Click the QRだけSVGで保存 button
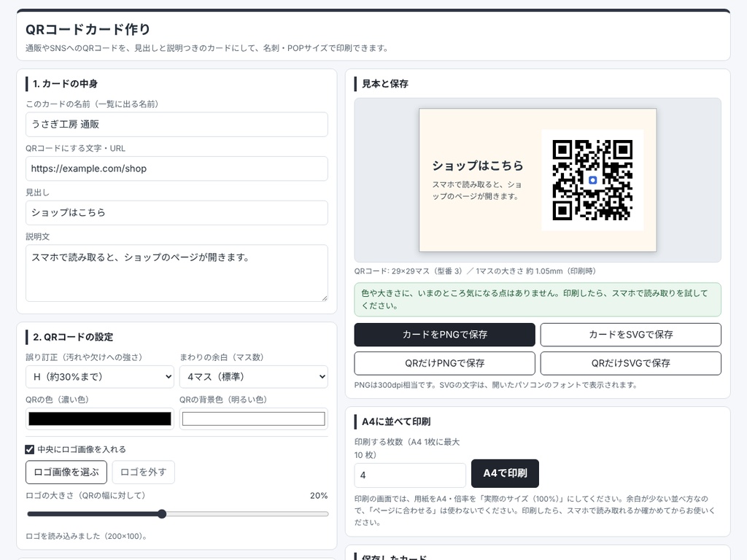This screenshot has height=560, width=747. (x=631, y=363)
